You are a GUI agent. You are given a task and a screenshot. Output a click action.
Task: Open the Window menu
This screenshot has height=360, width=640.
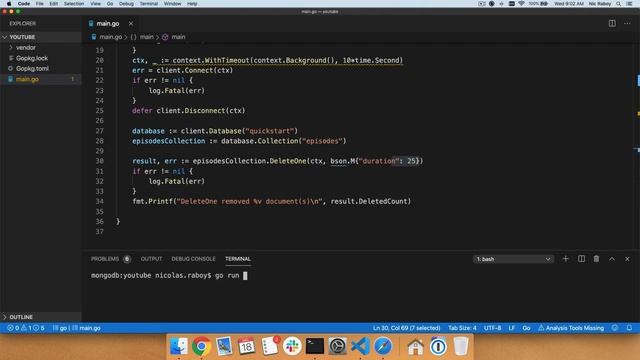point(172,4)
